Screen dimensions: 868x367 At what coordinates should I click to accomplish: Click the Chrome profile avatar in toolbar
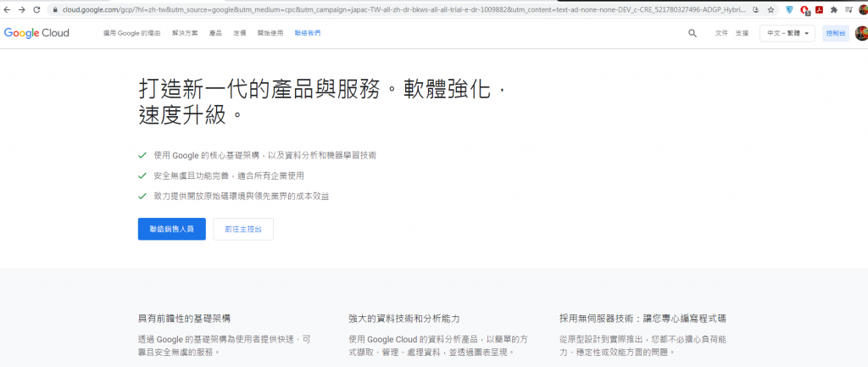(862, 10)
